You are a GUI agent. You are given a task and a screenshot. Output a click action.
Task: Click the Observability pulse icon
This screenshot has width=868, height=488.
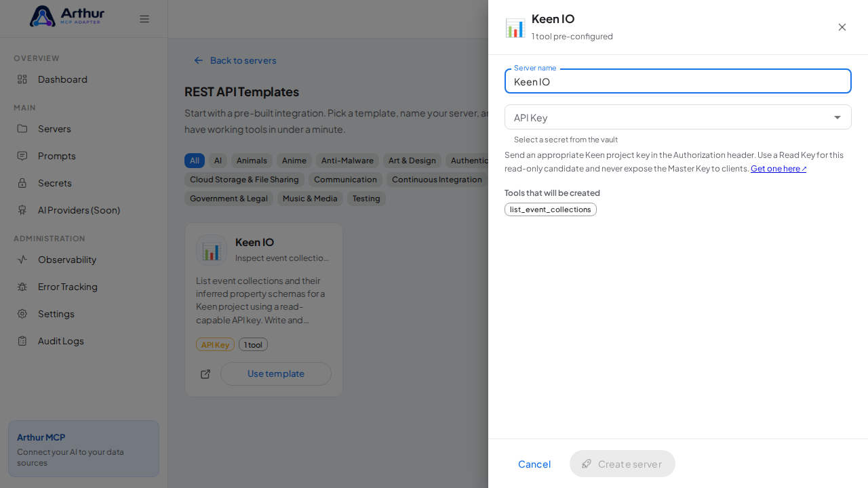pyautogui.click(x=22, y=260)
